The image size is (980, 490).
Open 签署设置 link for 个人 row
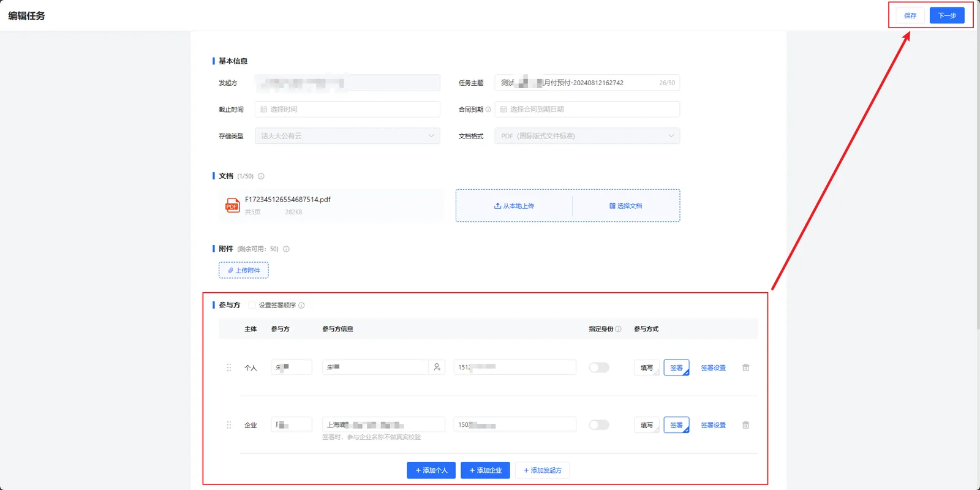[714, 367]
